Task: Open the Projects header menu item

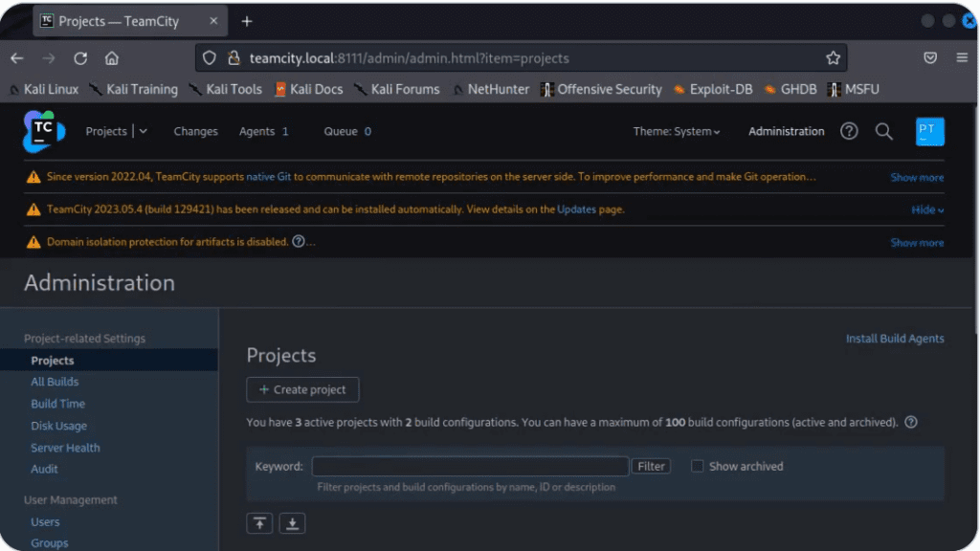Action: click(x=106, y=131)
